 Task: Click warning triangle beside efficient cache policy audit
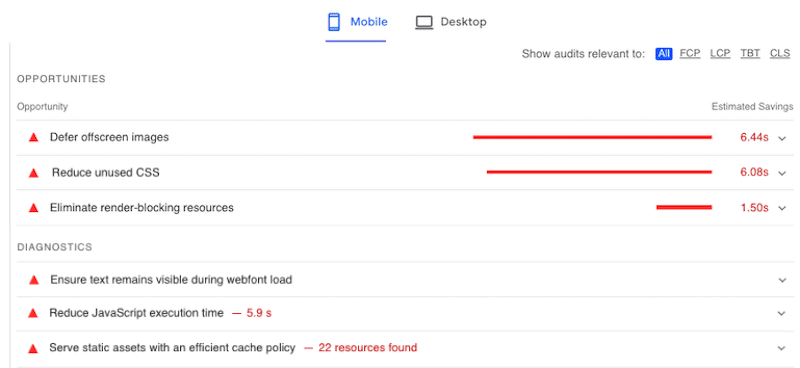[34, 348]
